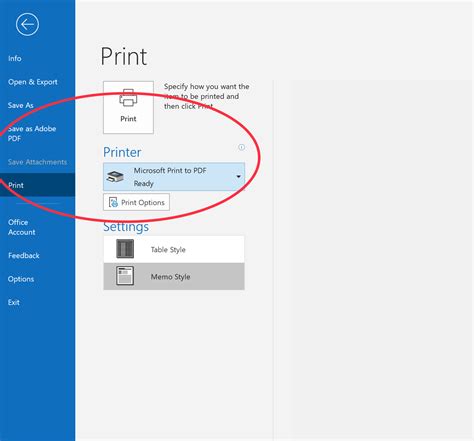This screenshot has height=441, width=474.
Task: Go back using the circled arrow
Action: (x=27, y=24)
